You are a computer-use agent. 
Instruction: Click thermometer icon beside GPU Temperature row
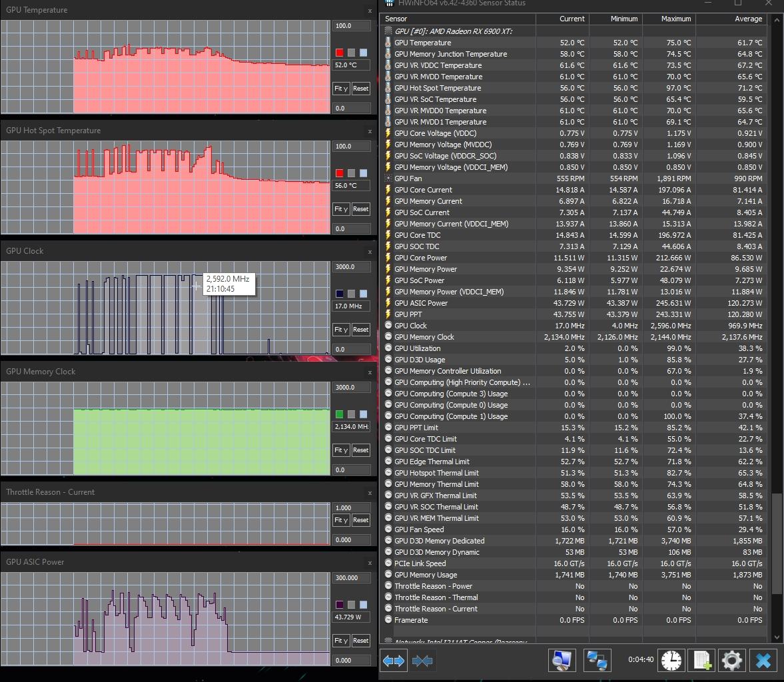[x=388, y=43]
